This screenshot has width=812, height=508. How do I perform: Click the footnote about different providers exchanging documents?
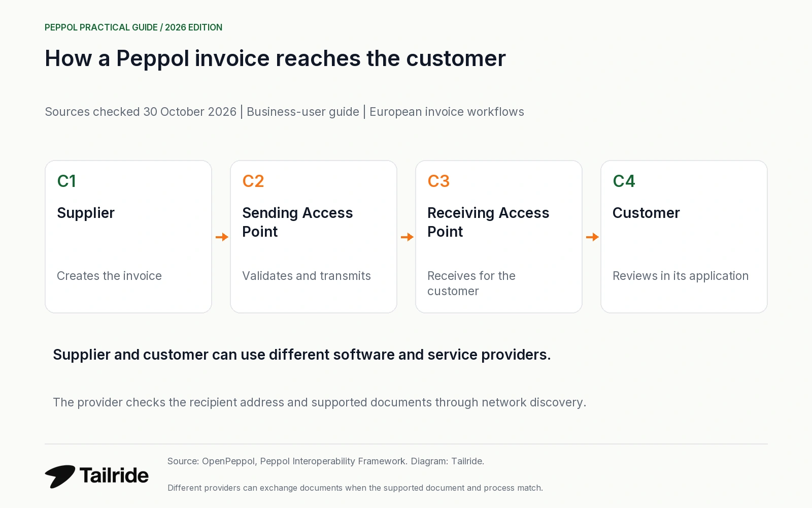point(355,488)
